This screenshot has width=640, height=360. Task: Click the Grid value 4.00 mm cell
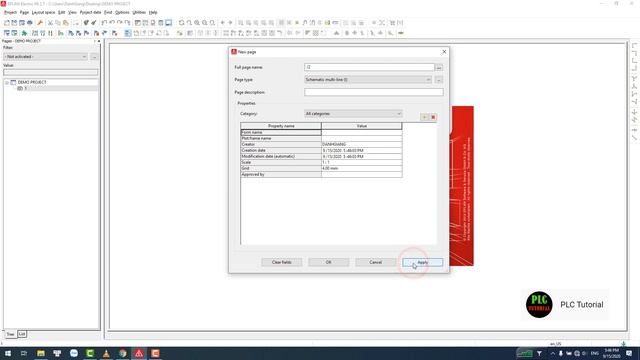pyautogui.click(x=362, y=169)
